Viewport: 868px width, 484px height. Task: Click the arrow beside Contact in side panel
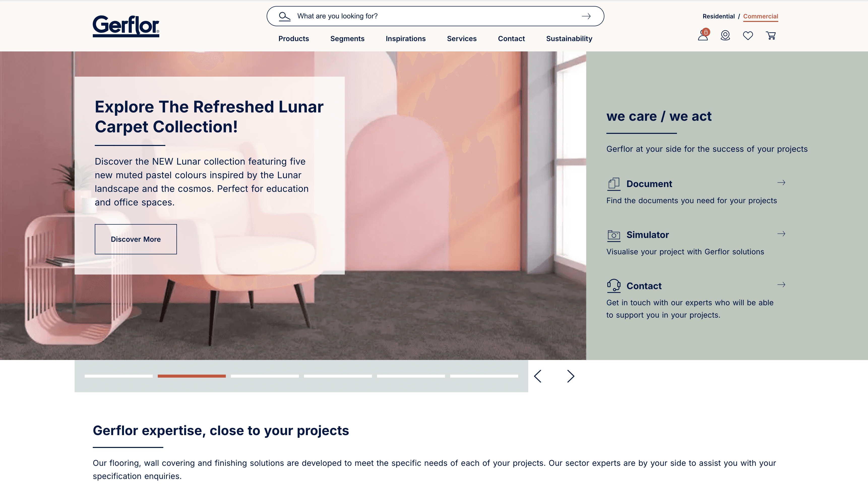pos(781,285)
